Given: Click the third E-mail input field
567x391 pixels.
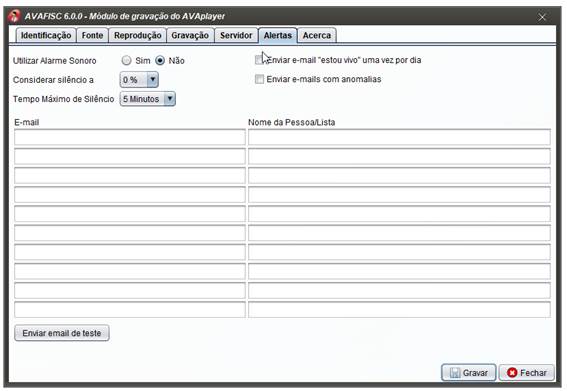Looking at the screenshot, I should click(130, 175).
